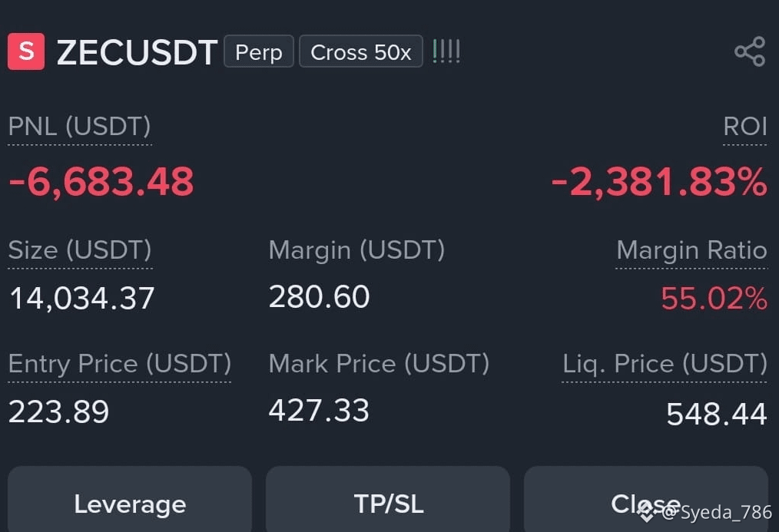Tap the ADL indicator bars
This screenshot has height=532, width=779.
pos(446,51)
